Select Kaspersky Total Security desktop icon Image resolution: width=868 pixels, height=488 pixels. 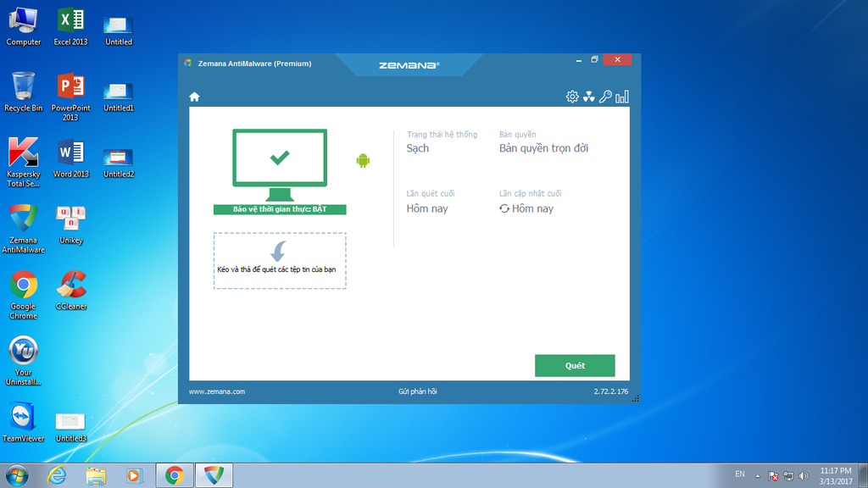click(23, 162)
